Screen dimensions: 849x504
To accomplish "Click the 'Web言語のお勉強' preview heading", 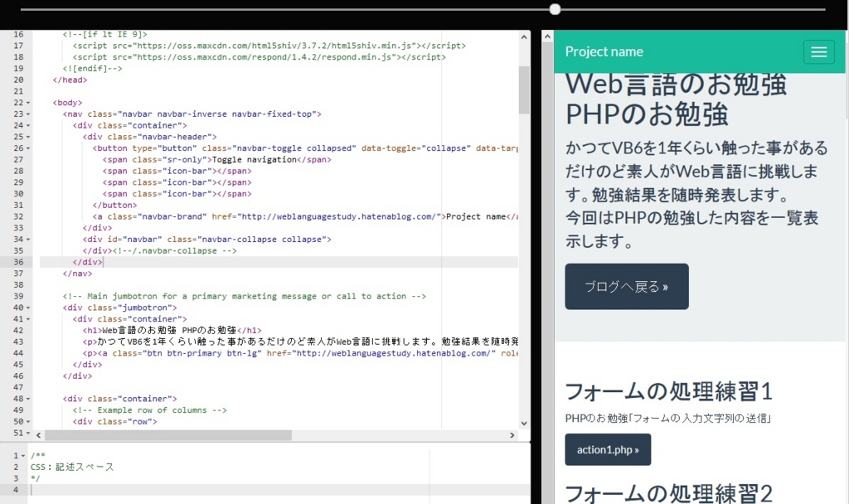I will pos(676,85).
